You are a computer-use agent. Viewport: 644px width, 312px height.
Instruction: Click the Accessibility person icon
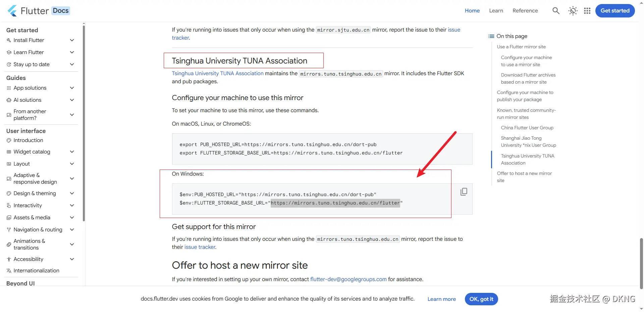[9, 259]
